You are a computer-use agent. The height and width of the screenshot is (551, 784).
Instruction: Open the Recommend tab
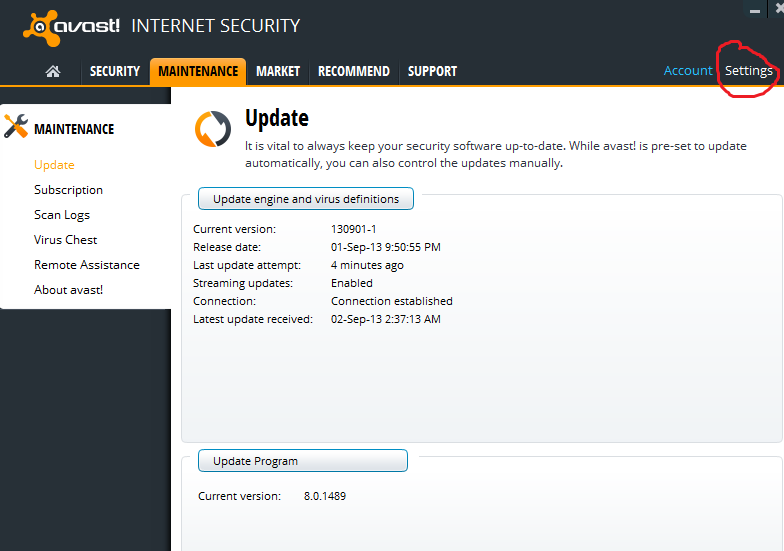(353, 71)
